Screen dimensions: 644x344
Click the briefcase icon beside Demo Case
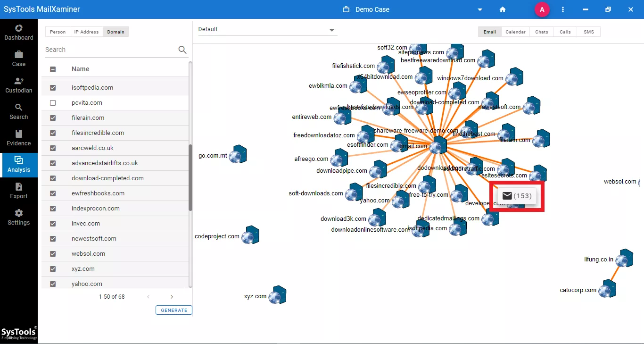346,9
